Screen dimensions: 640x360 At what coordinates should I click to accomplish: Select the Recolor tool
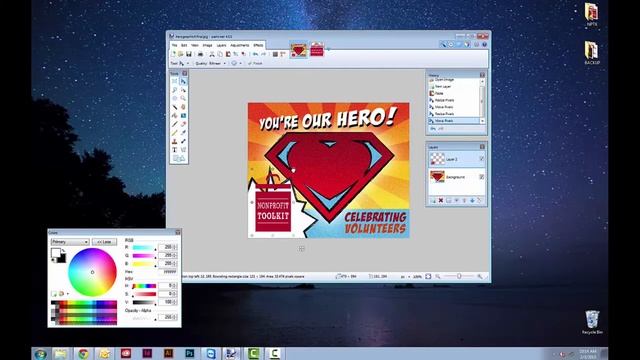point(183,141)
